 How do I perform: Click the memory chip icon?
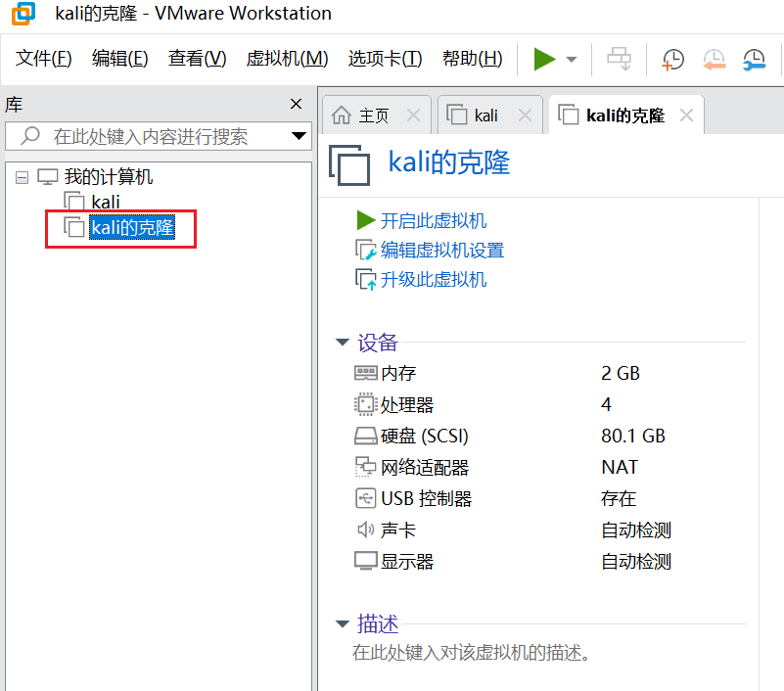(x=365, y=373)
